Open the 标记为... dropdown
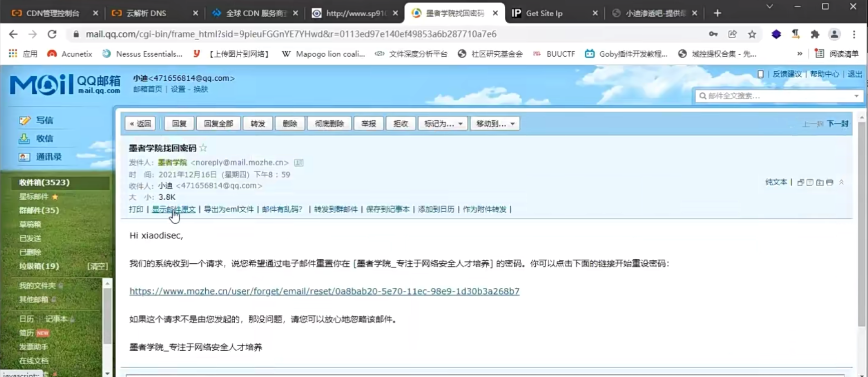 click(x=443, y=124)
